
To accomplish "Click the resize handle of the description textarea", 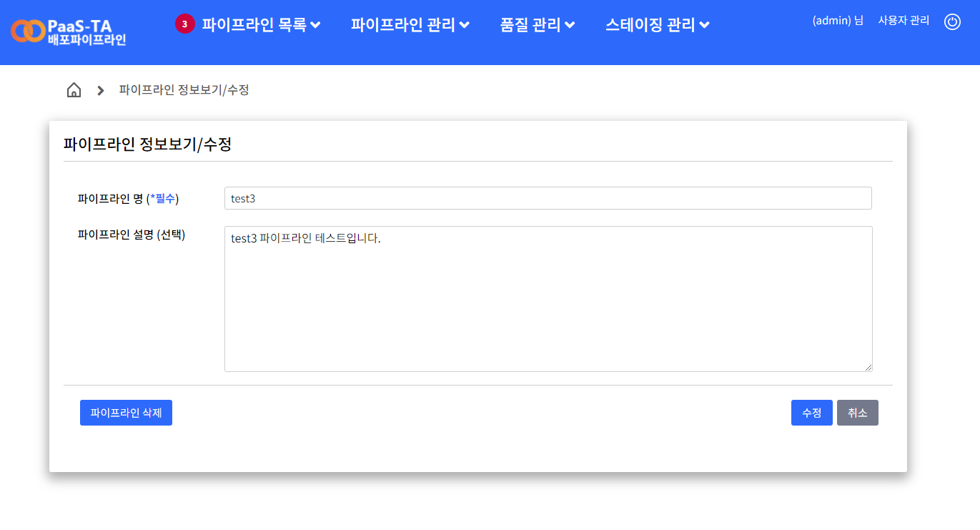I will pyautogui.click(x=868, y=367).
